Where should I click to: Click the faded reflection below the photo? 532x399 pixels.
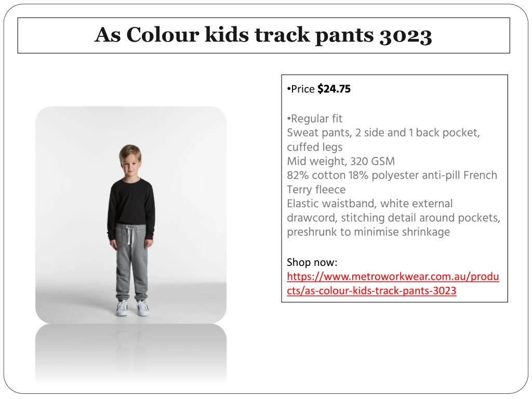(131, 354)
